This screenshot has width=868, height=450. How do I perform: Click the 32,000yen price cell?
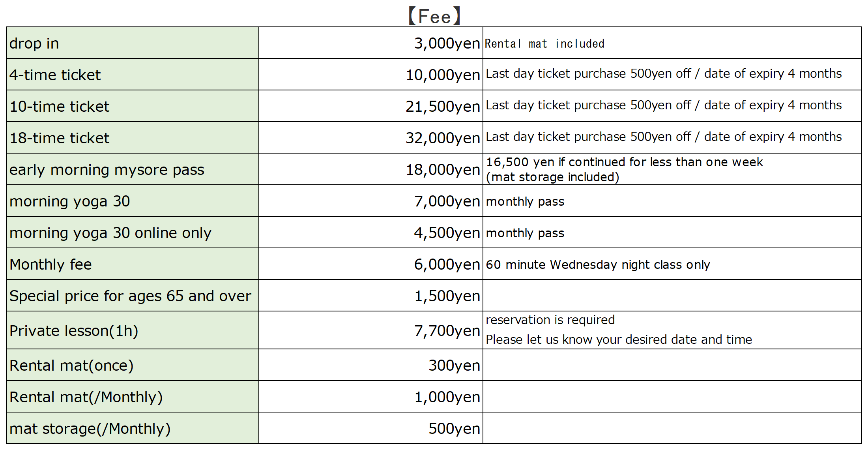tap(443, 138)
